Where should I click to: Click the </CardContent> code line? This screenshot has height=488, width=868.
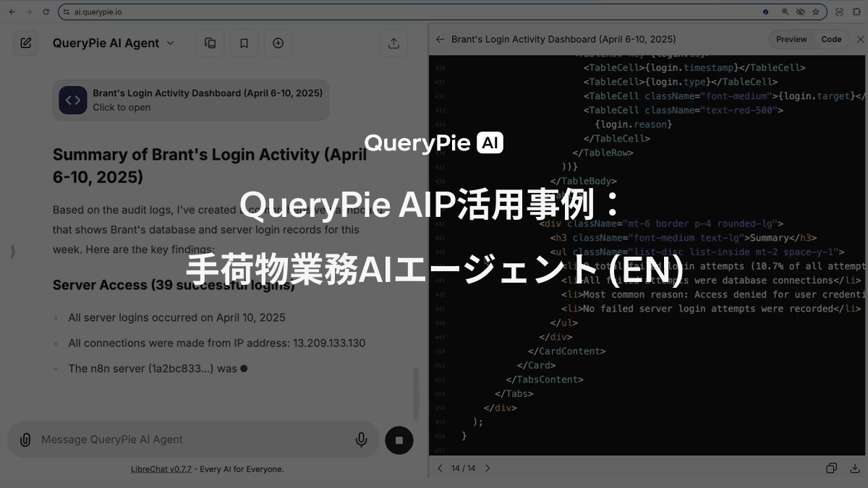[x=566, y=351]
